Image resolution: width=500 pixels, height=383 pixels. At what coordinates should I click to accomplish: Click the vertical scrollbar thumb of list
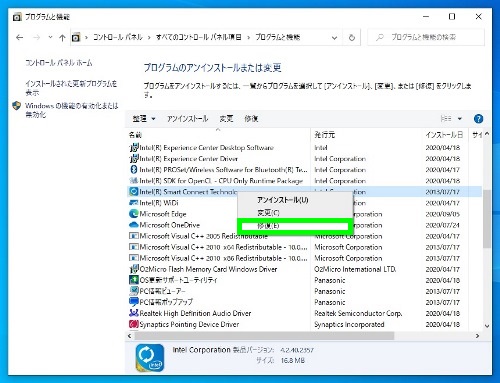coord(487,219)
